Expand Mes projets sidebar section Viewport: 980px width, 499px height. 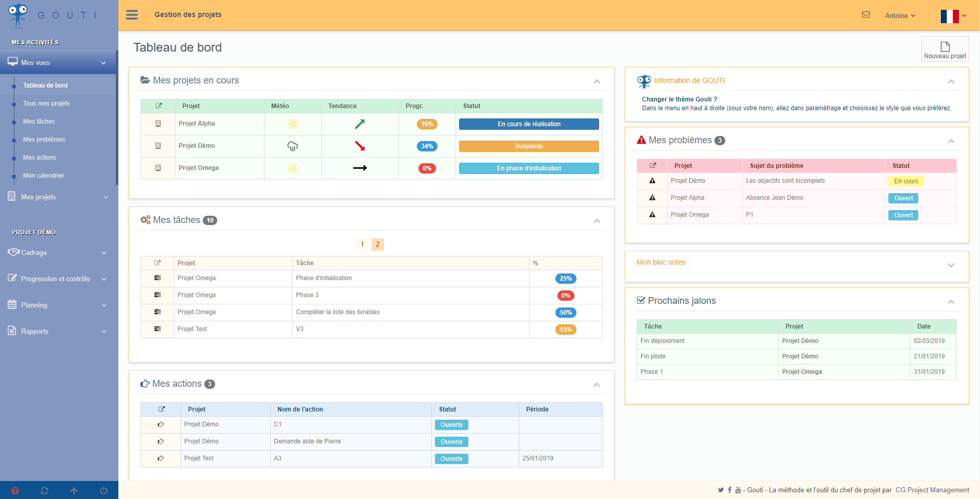pyautogui.click(x=58, y=197)
